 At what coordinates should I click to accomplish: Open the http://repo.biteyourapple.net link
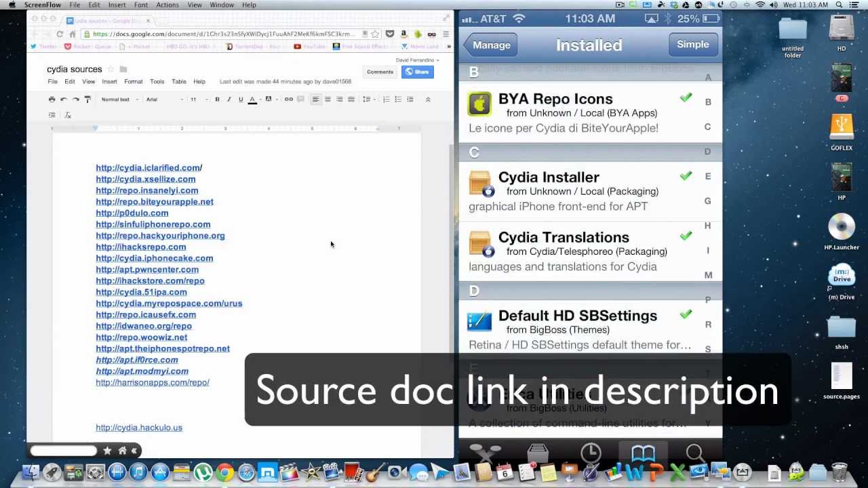pyautogui.click(x=155, y=202)
